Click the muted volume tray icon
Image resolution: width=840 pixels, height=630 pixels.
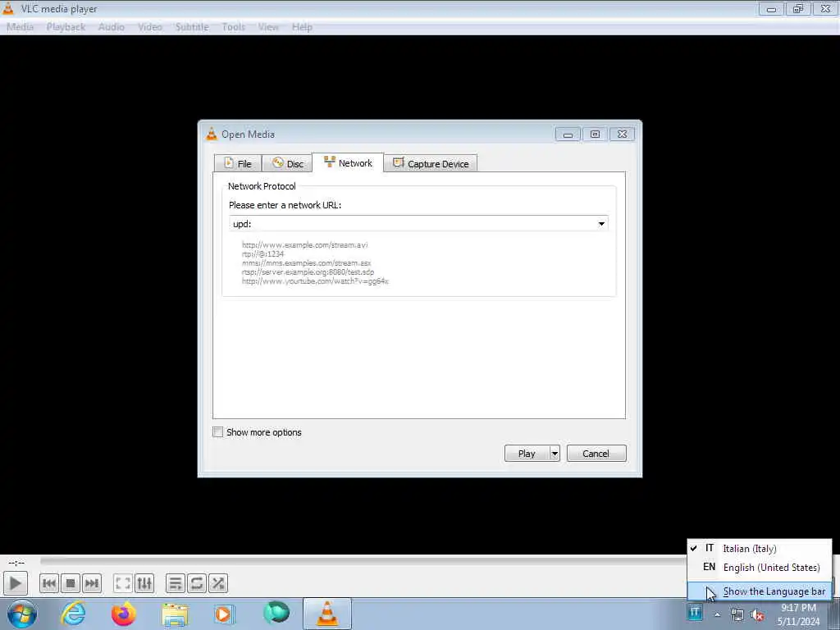[x=757, y=615]
